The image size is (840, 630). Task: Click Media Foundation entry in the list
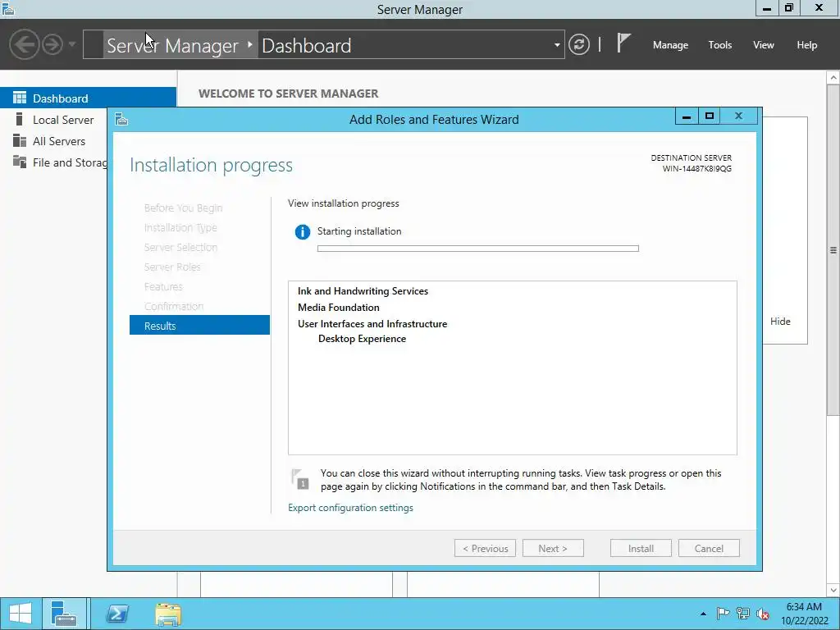339,308
